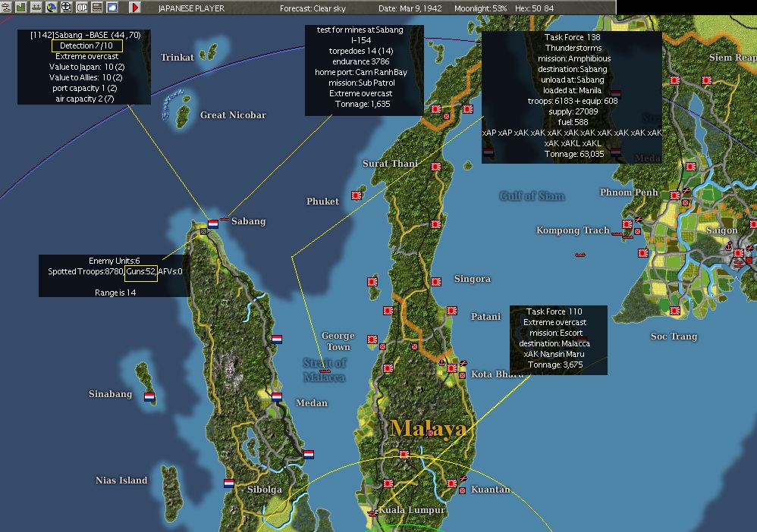Click the highlighted Detection 7/10 value
The width and height of the screenshot is (757, 532).
pyautogui.click(x=87, y=45)
